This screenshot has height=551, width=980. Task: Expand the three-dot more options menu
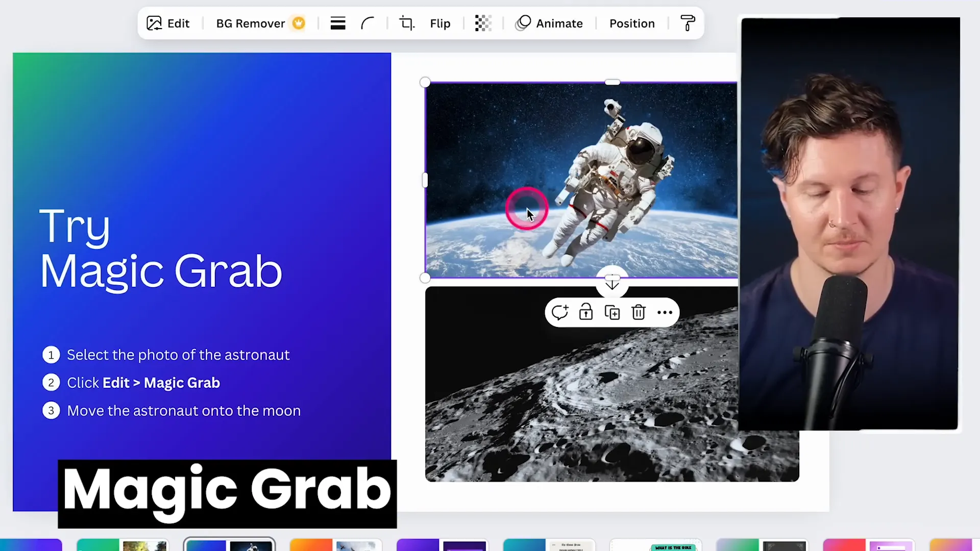click(x=665, y=312)
